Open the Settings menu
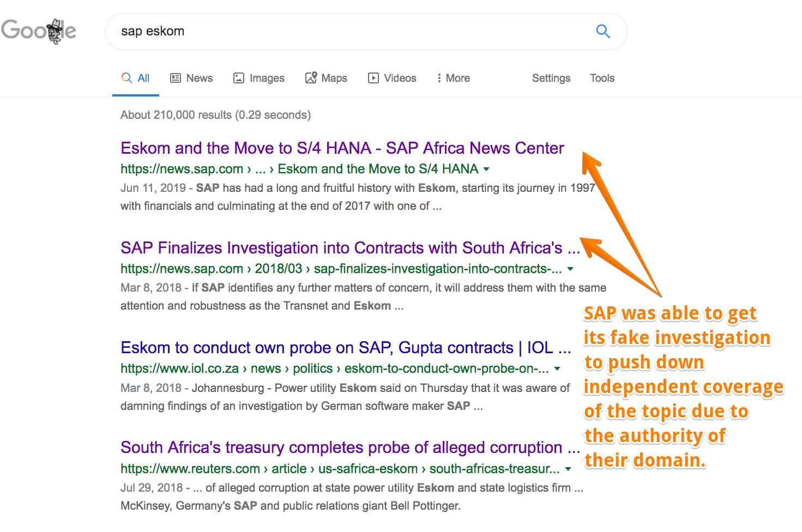The width and height of the screenshot is (802, 532). (551, 78)
